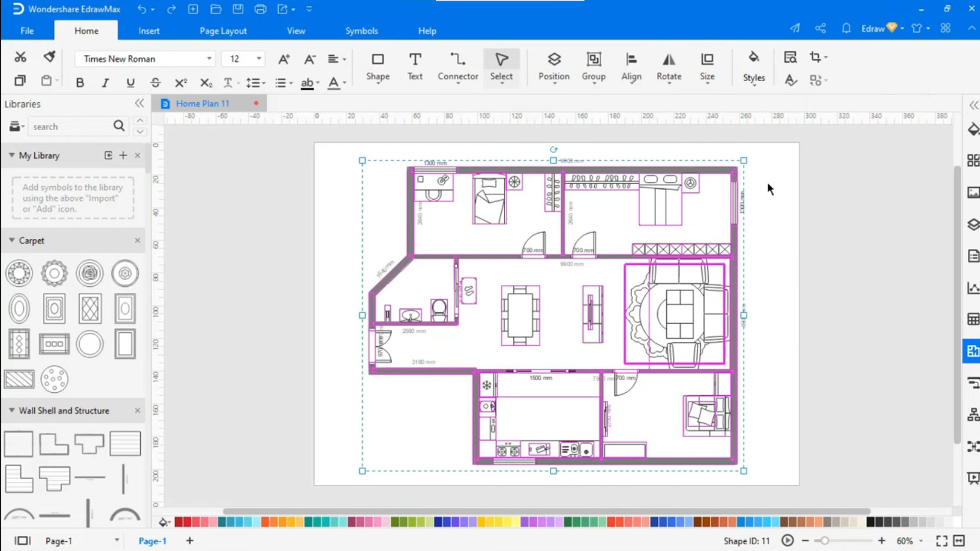Toggle bold formatting
Screen dimensions: 980x551
tap(80, 83)
